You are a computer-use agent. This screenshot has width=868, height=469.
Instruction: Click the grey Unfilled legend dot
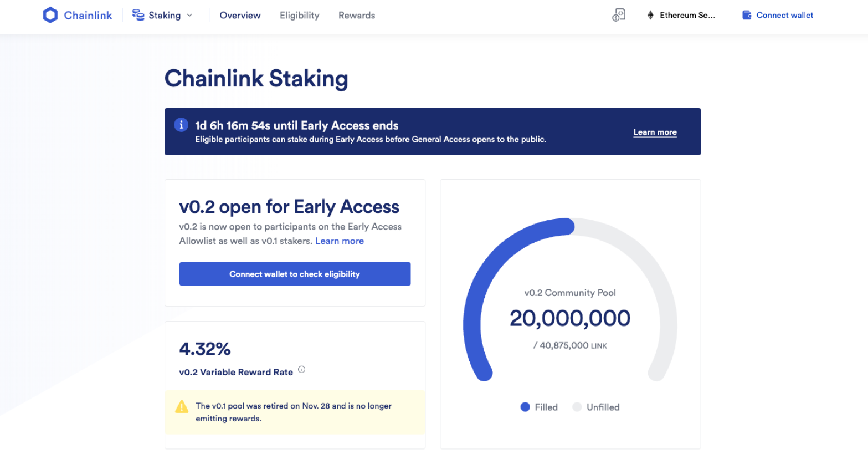pyautogui.click(x=577, y=407)
